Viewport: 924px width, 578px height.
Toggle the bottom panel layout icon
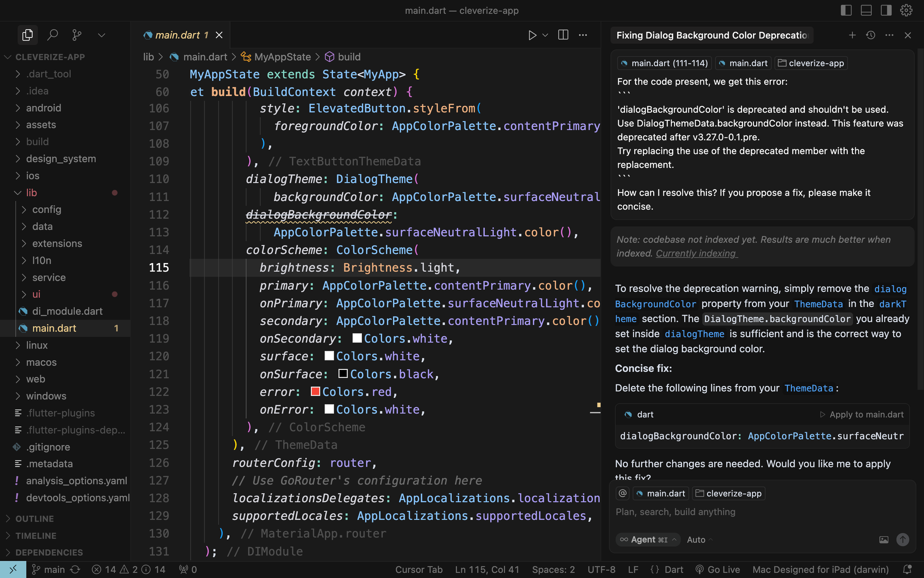click(x=866, y=10)
